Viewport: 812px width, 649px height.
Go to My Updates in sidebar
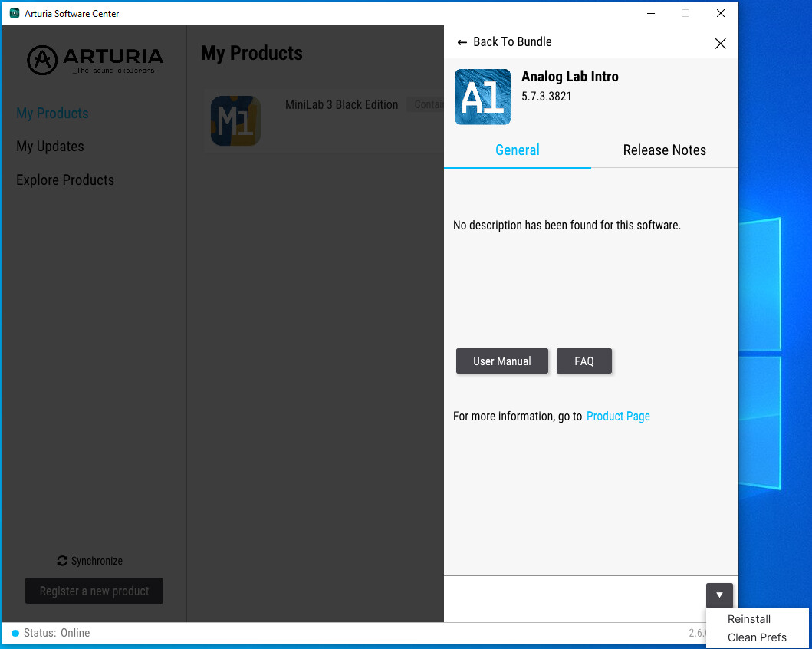[51, 147]
